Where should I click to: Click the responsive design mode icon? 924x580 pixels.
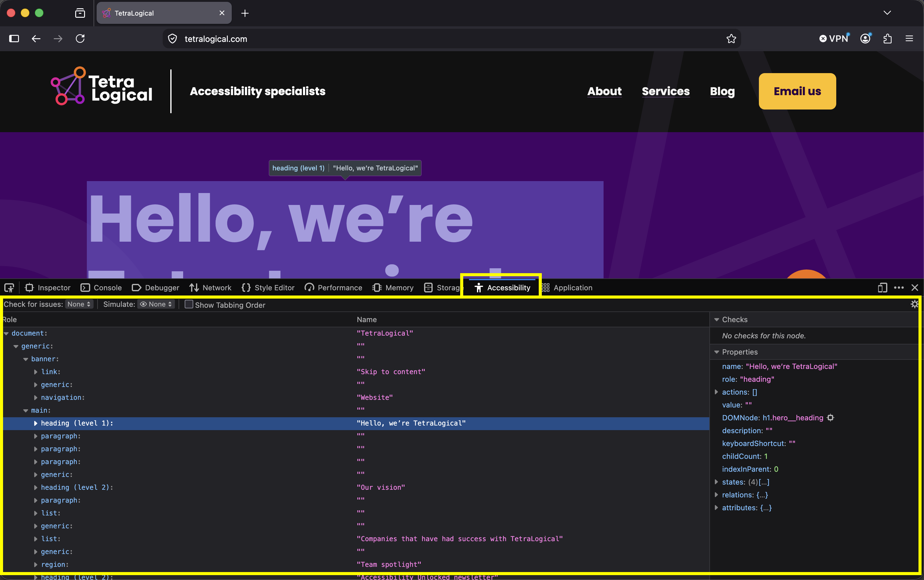(882, 288)
